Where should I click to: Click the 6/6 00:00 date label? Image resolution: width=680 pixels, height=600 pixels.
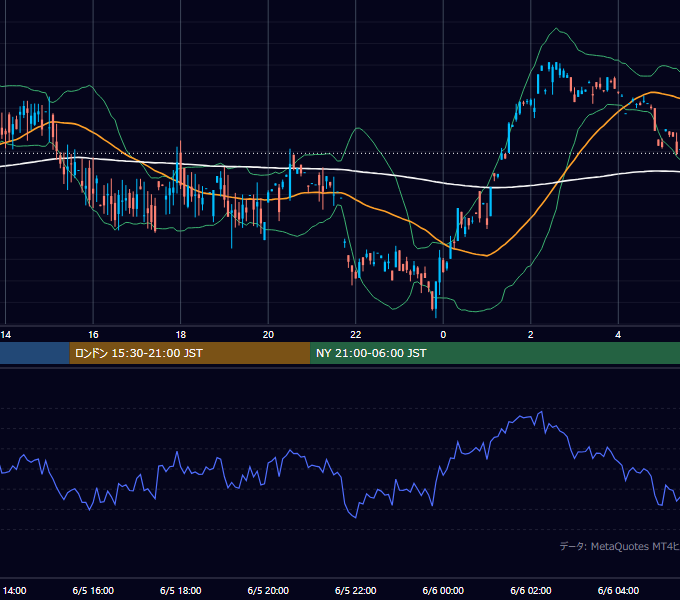pyautogui.click(x=443, y=590)
